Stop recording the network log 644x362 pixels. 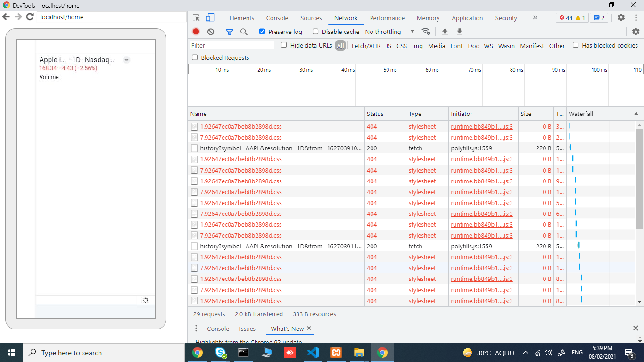pos(196,32)
